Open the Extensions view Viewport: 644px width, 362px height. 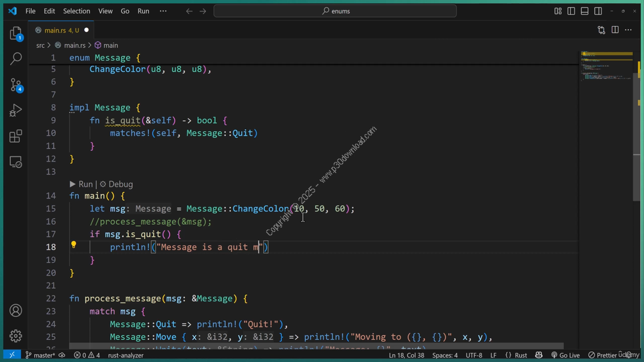[x=16, y=136]
